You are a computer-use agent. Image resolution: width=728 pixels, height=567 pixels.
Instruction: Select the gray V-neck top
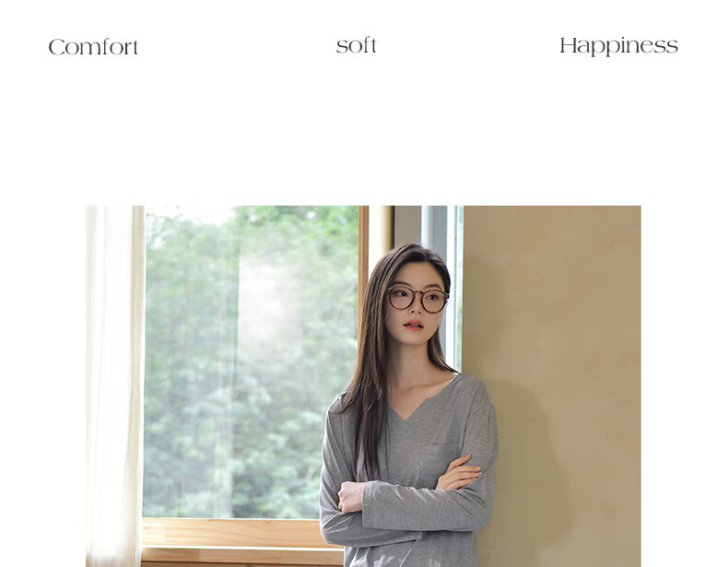point(408,469)
